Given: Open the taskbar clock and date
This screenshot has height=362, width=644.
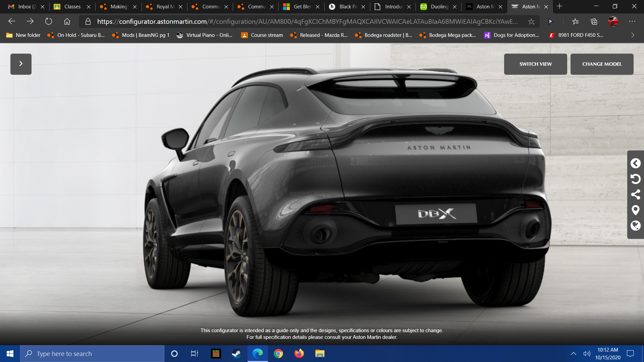Looking at the screenshot, I should pos(608,354).
